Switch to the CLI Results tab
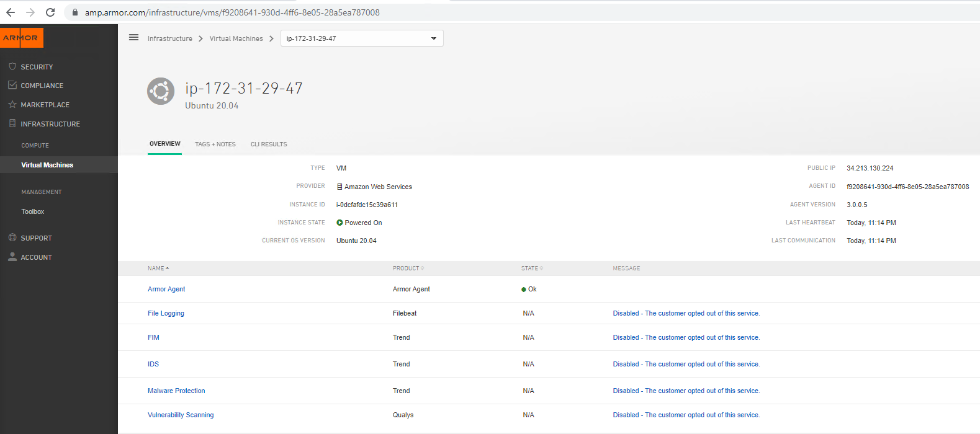Viewport: 980px width, 434px height. pos(269,144)
